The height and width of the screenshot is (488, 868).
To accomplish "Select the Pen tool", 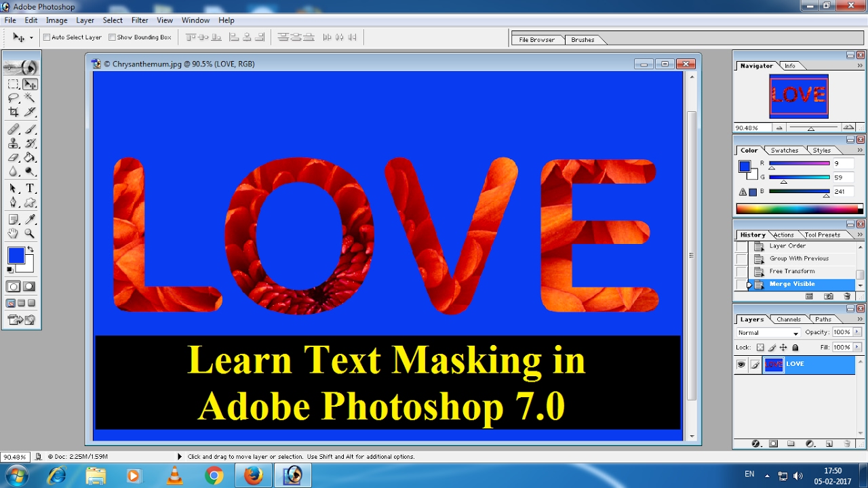I will [14, 202].
